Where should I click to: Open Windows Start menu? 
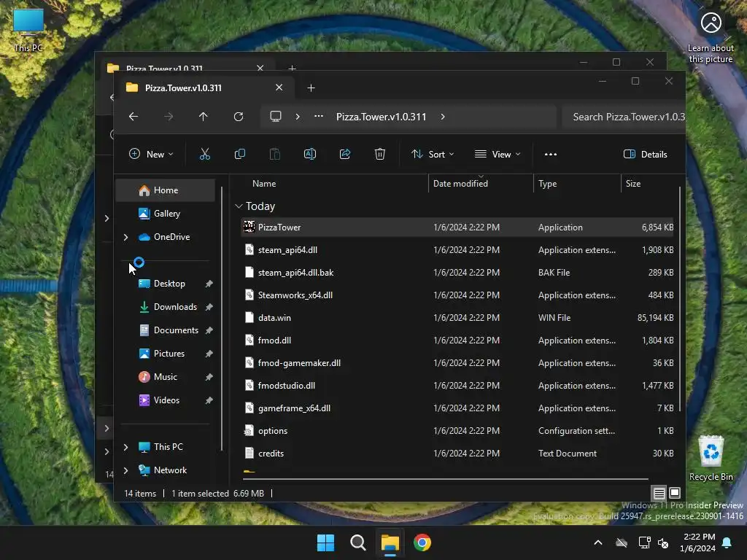(x=326, y=542)
